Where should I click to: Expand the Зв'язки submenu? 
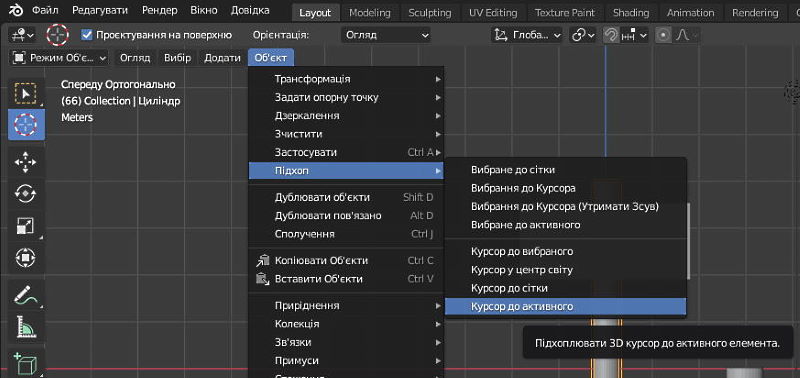pos(346,342)
